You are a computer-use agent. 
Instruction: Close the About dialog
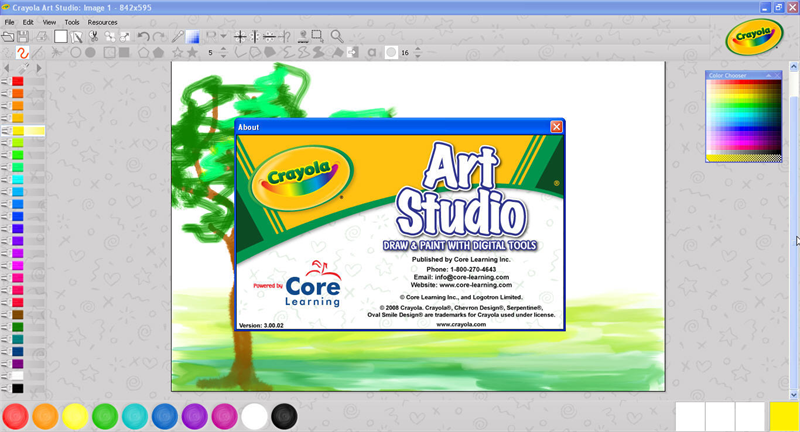coord(556,127)
